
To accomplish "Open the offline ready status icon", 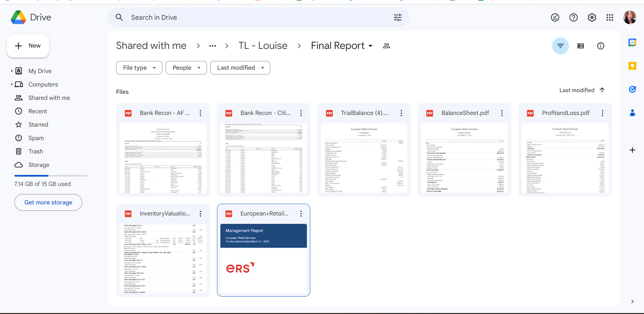I will (555, 17).
